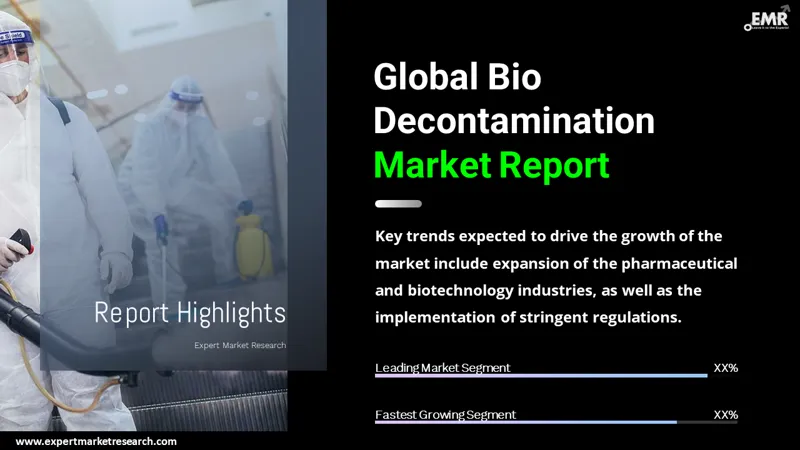
Task: Click the Leading Market Segment progress bar
Action: (x=541, y=376)
